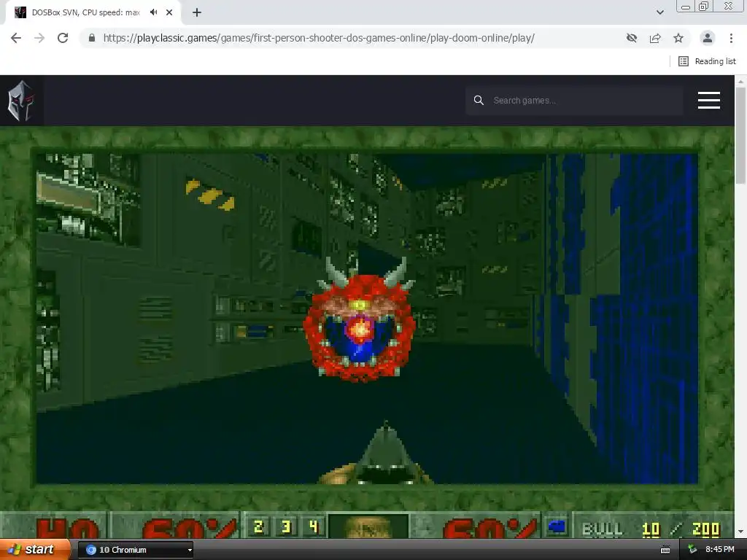Image resolution: width=747 pixels, height=560 pixels.
Task: Select the DOSBox SVN browser tab
Action: tap(93, 13)
